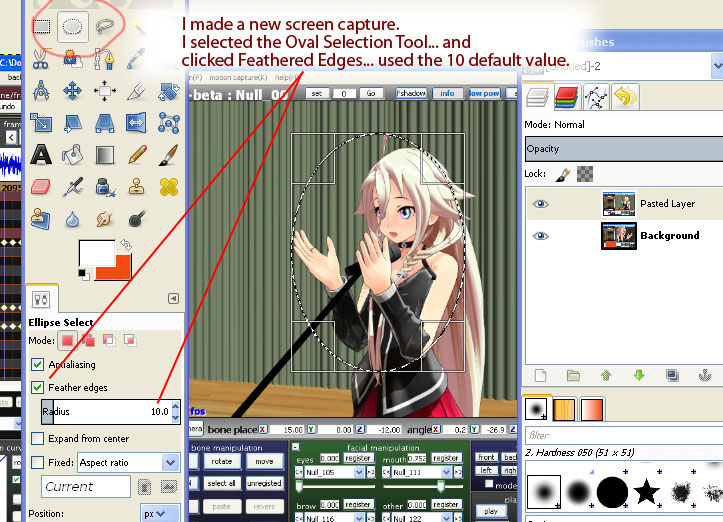Open the Gradients tab
The width and height of the screenshot is (723, 522).
click(592, 409)
